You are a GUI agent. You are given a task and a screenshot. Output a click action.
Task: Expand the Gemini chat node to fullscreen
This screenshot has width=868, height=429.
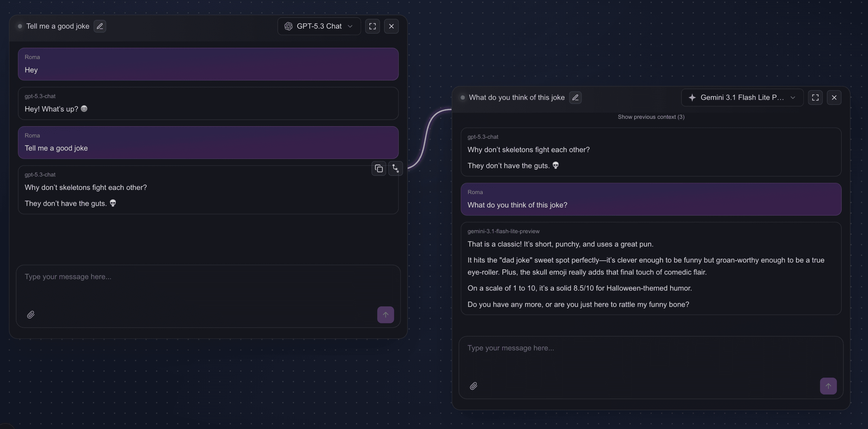tap(815, 97)
